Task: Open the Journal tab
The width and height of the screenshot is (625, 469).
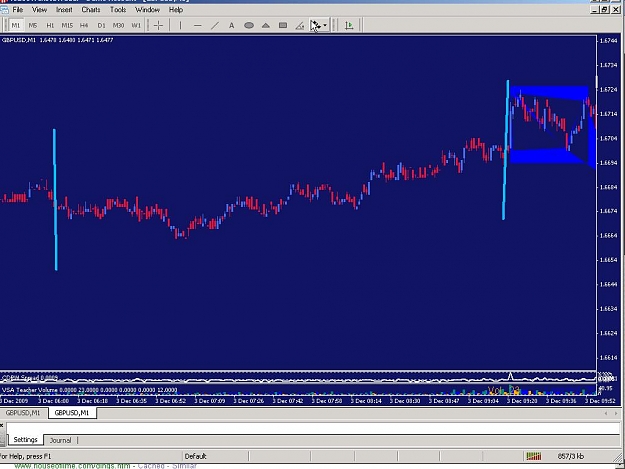Action: (60, 440)
